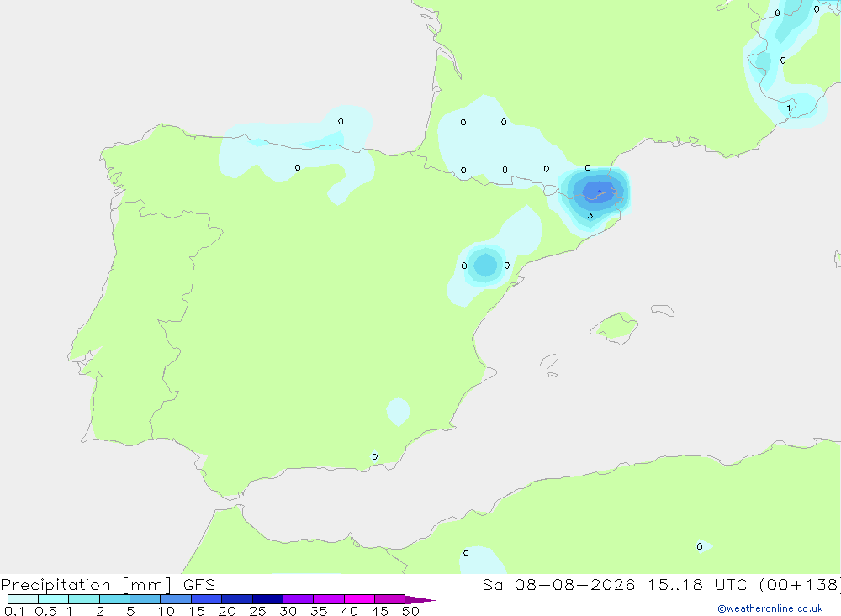
Task: Click the '10' legend scale label
Action: click(167, 611)
